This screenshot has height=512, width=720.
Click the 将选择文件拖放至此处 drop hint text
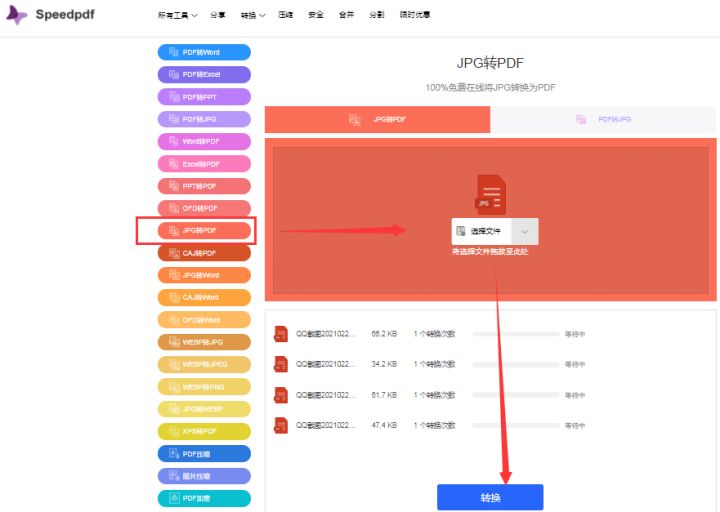490,252
